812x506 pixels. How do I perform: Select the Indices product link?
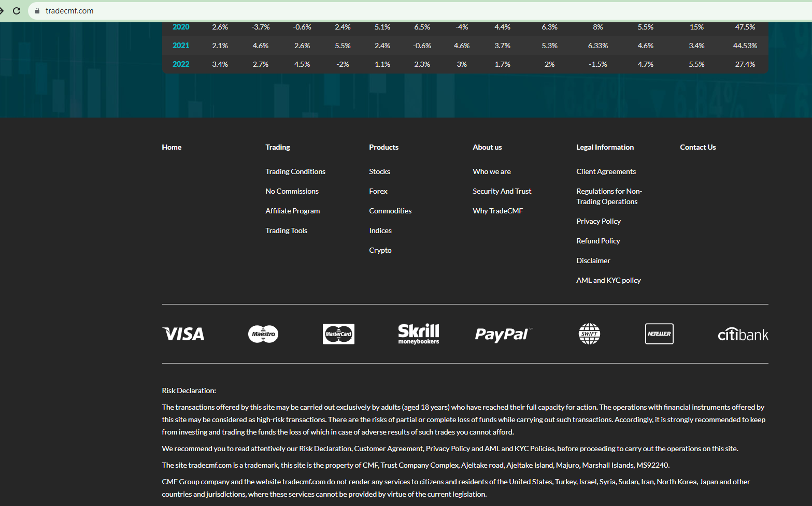(x=380, y=230)
